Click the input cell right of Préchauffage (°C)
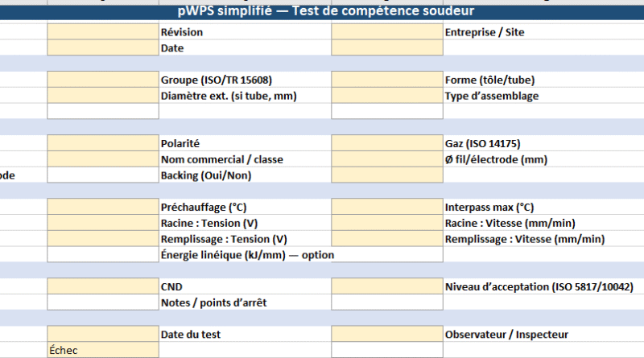 pyautogui.click(x=386, y=207)
